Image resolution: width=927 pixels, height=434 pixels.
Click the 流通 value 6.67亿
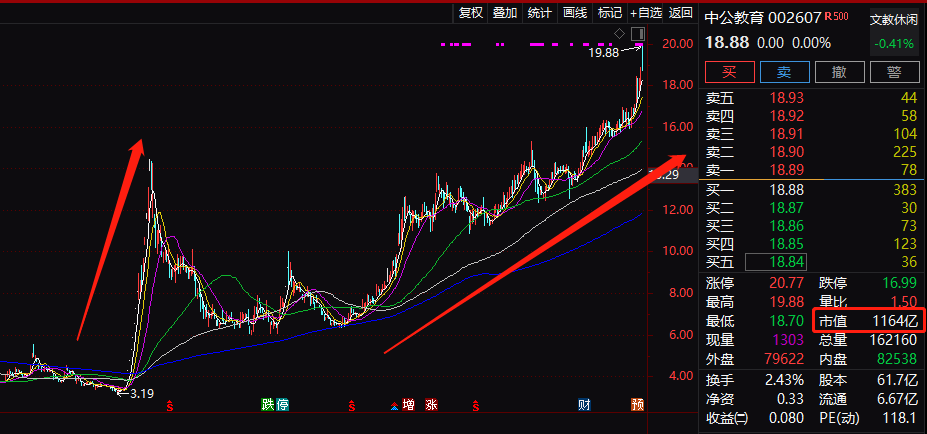coord(897,399)
